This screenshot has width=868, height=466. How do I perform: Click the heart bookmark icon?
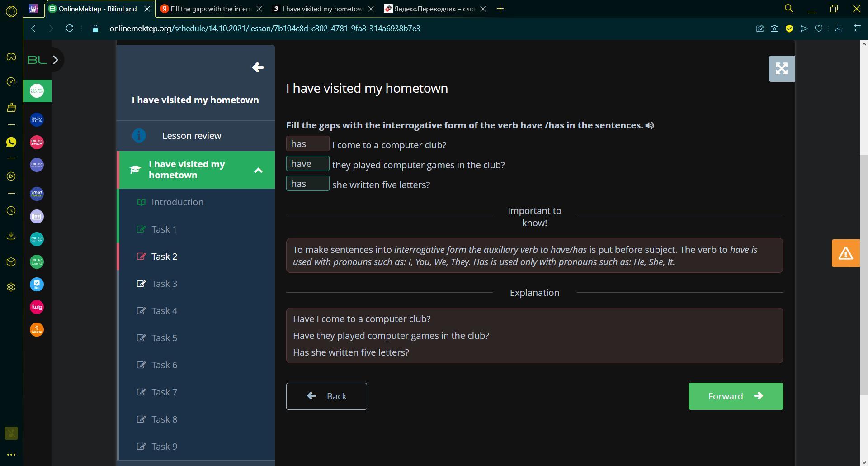[x=819, y=29]
